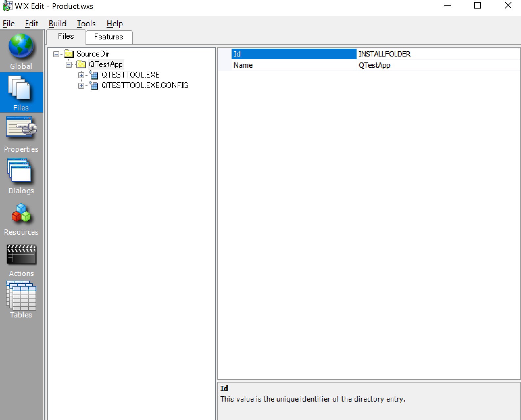Open the Help menu
Image resolution: width=521 pixels, height=420 pixels.
pyautogui.click(x=115, y=24)
